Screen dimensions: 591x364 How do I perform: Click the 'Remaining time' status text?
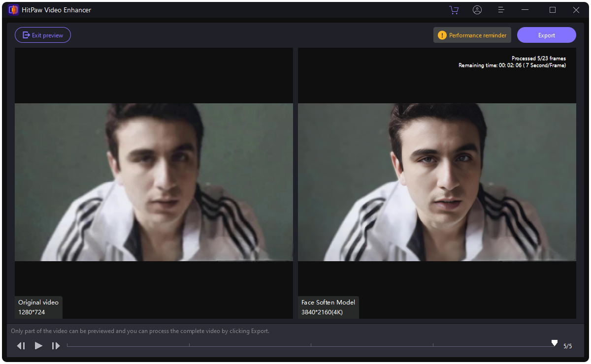[x=512, y=65]
